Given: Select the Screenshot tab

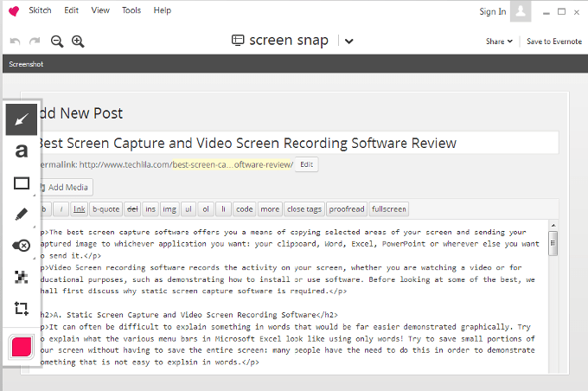Looking at the screenshot, I should tap(26, 64).
